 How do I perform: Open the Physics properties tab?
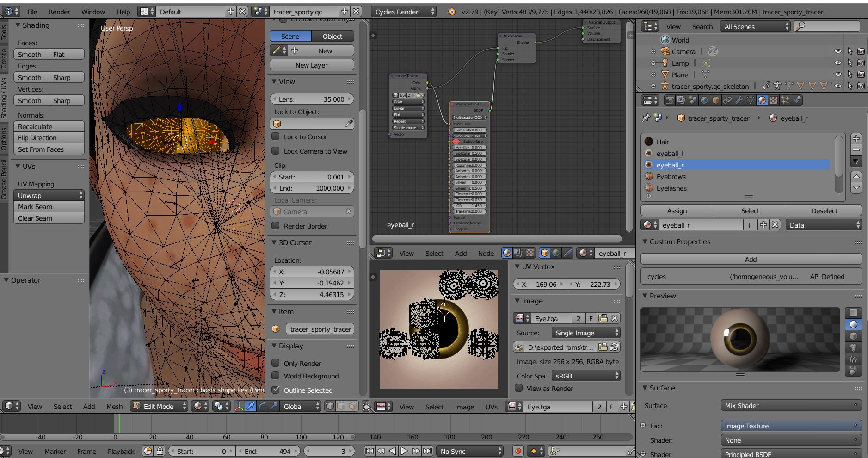coord(797,100)
